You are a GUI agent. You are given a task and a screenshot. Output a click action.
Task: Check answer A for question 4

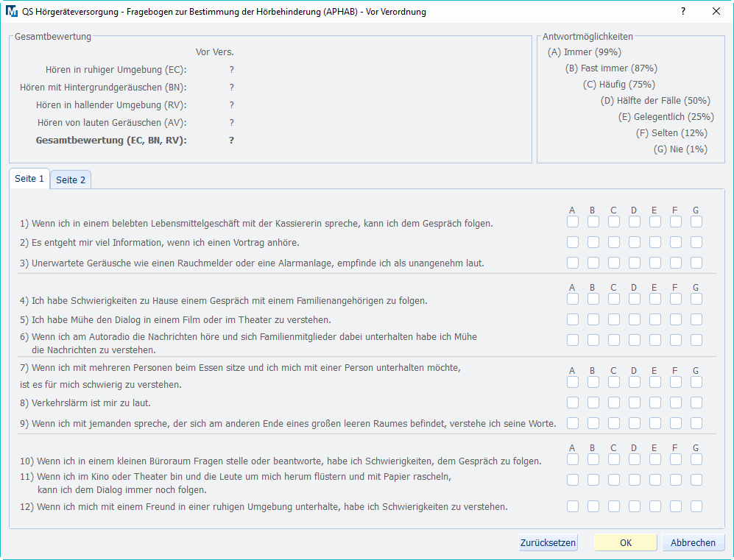pyautogui.click(x=573, y=299)
